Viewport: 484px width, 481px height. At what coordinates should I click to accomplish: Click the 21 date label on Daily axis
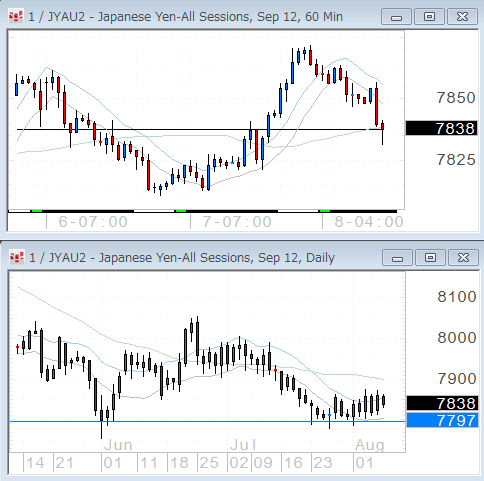tap(64, 463)
